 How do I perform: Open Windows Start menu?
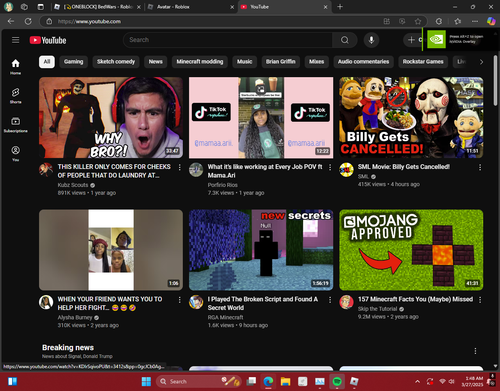(x=146, y=381)
